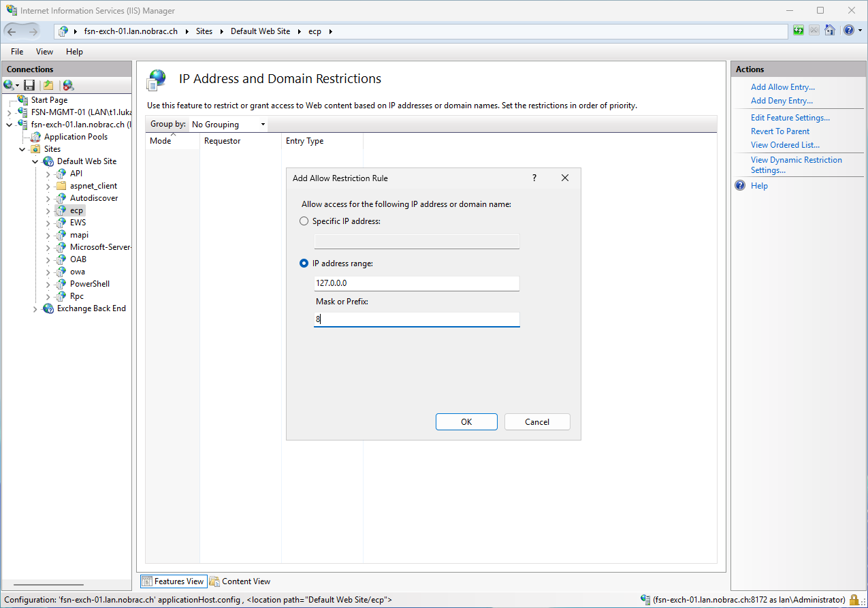Expand the FSN-MGMT-01 connection node

(10, 112)
